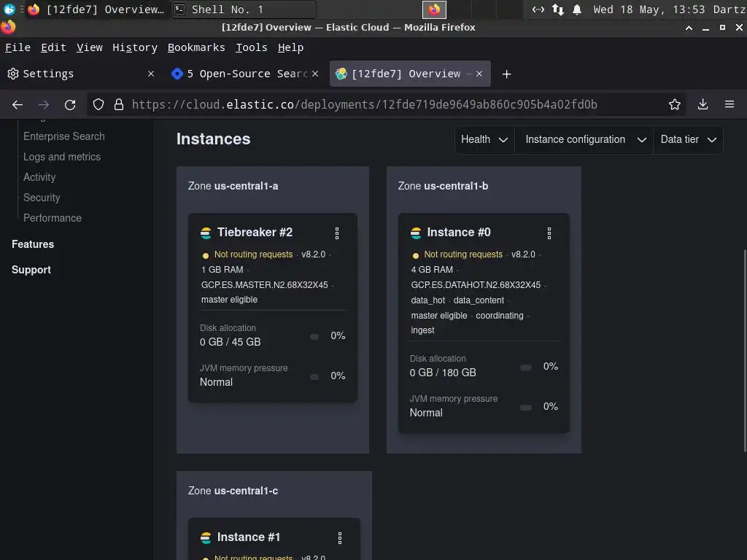Expand the Health filter dropdown
Image resolution: width=747 pixels, height=560 pixels.
tap(484, 139)
